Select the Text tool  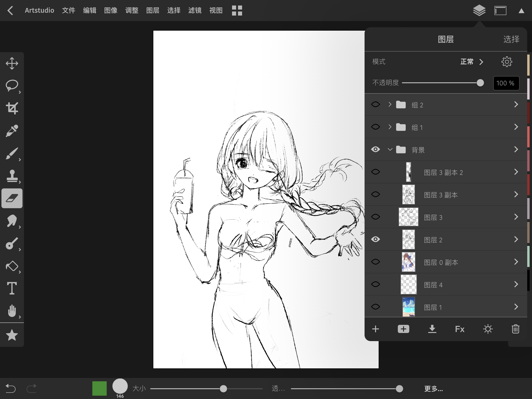click(x=12, y=288)
